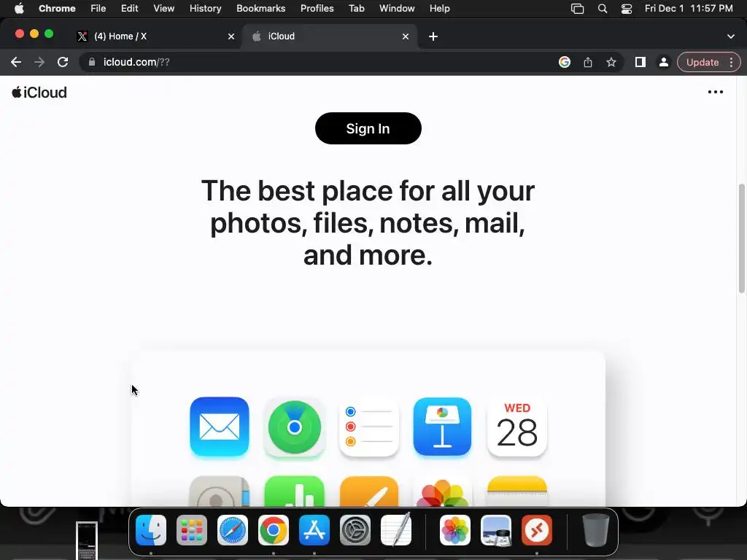Open the iCloud three-dots menu
The width and height of the screenshot is (747, 560).
click(x=715, y=93)
